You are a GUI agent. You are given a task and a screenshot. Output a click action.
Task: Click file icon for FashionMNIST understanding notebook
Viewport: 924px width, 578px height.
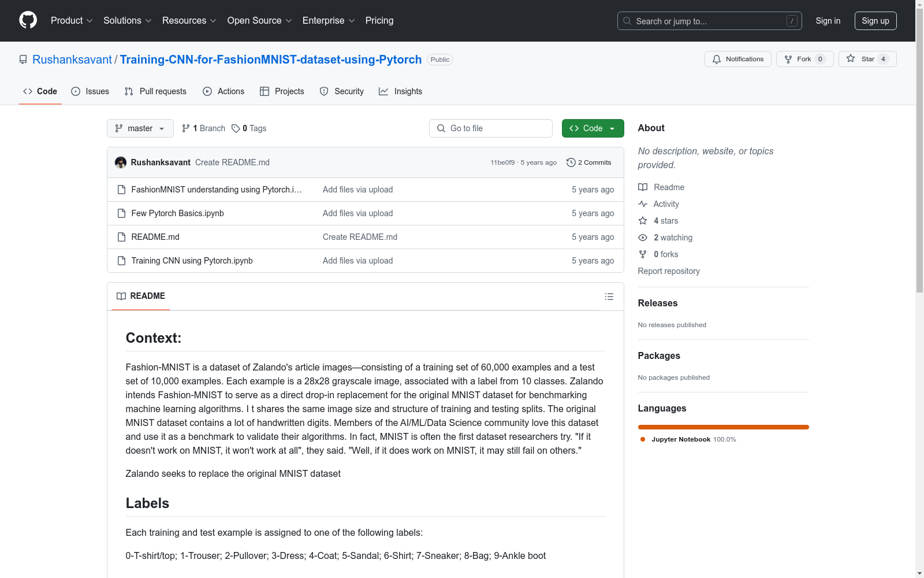(121, 190)
